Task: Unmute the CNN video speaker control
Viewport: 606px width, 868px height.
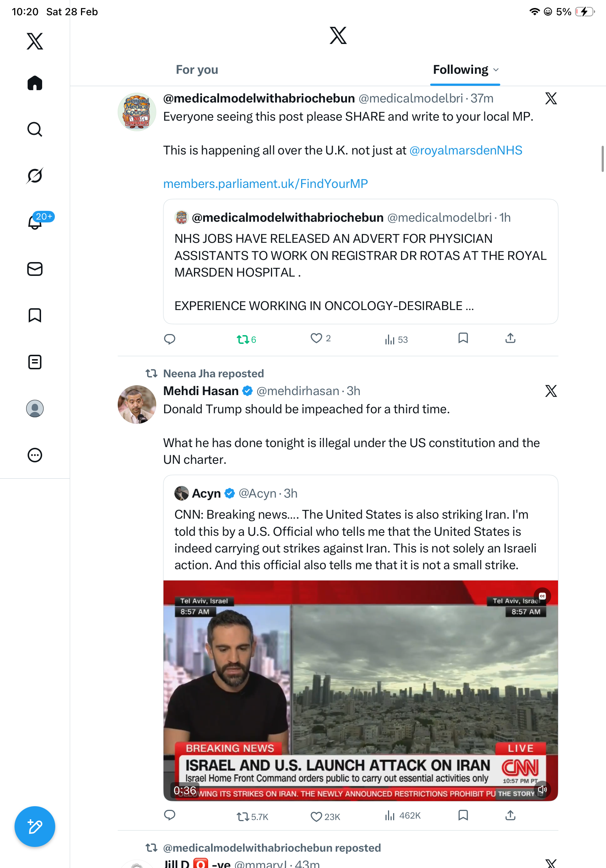Action: tap(542, 789)
